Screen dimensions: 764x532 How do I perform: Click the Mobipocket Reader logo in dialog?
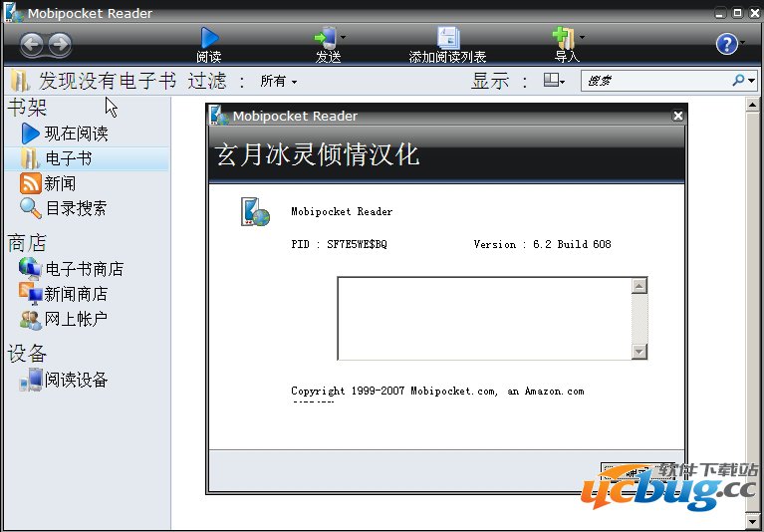[x=255, y=211]
